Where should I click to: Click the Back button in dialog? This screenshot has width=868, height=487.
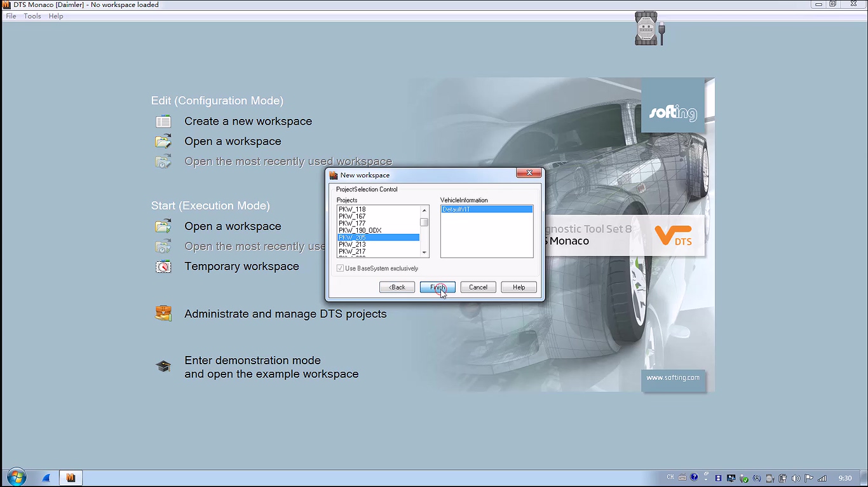[397, 287]
